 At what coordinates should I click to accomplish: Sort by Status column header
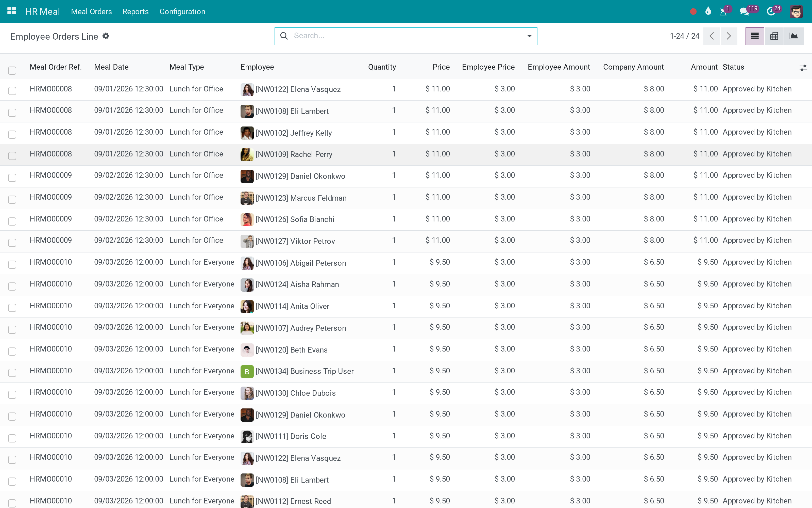point(733,67)
